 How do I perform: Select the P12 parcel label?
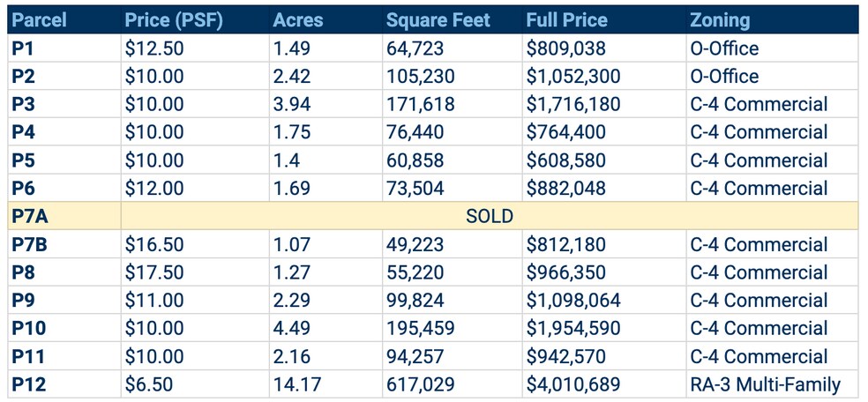[x=27, y=384]
